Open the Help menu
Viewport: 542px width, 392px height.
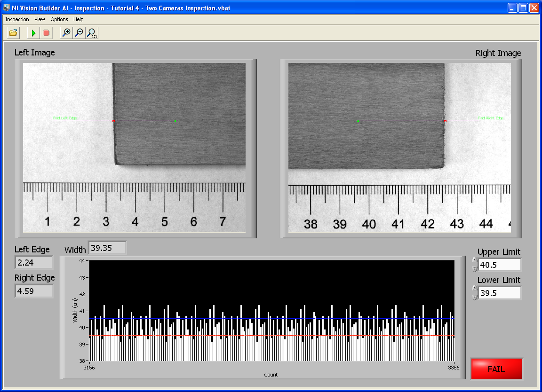[x=79, y=19]
